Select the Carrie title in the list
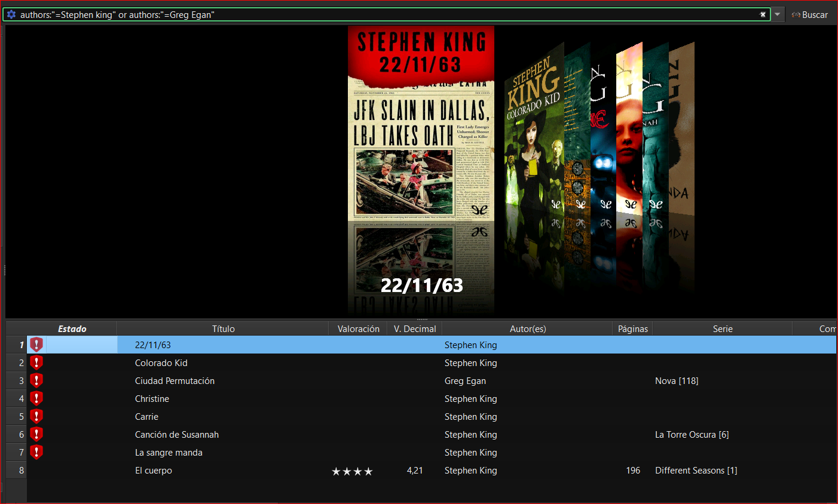 coord(146,417)
